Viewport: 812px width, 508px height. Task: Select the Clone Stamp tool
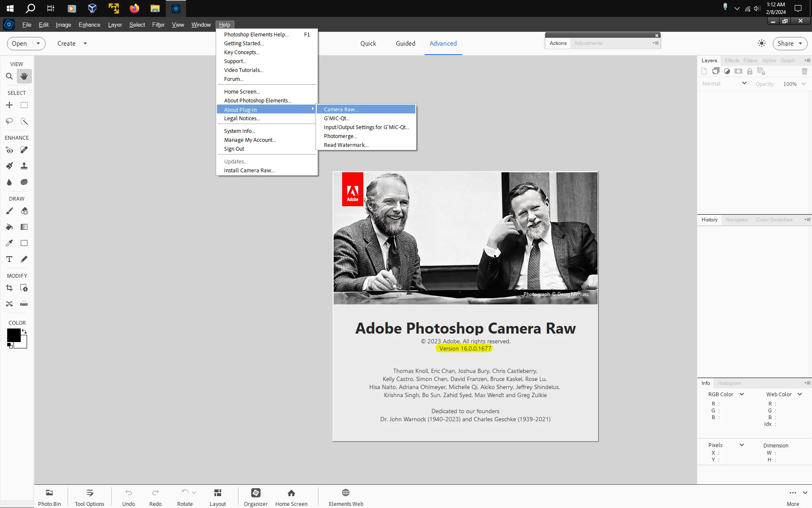(x=24, y=166)
